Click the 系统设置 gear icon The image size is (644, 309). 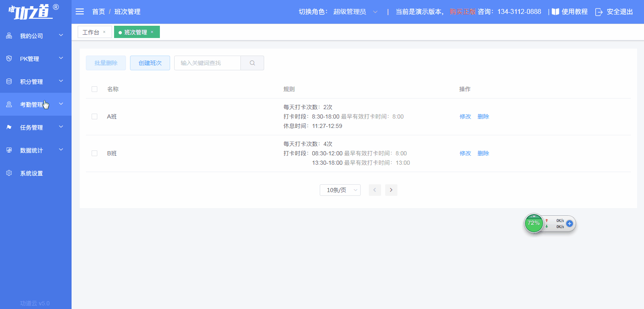pos(9,173)
